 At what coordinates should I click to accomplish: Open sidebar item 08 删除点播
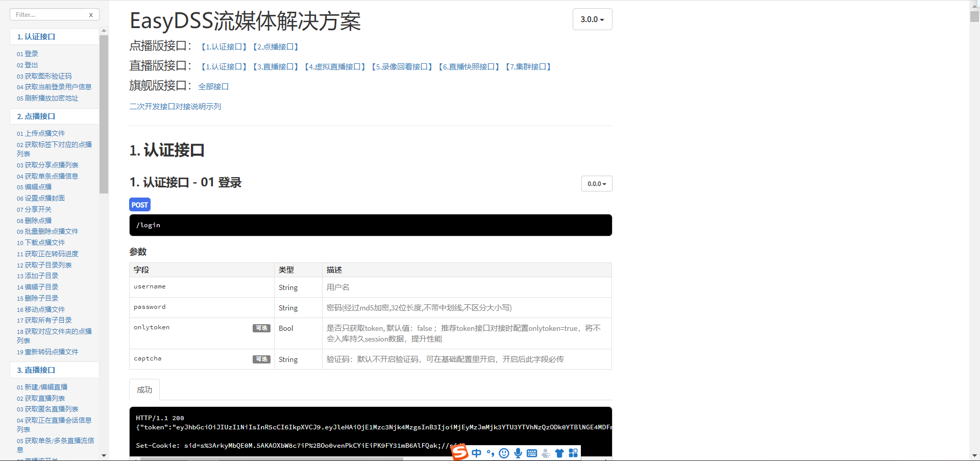[34, 221]
